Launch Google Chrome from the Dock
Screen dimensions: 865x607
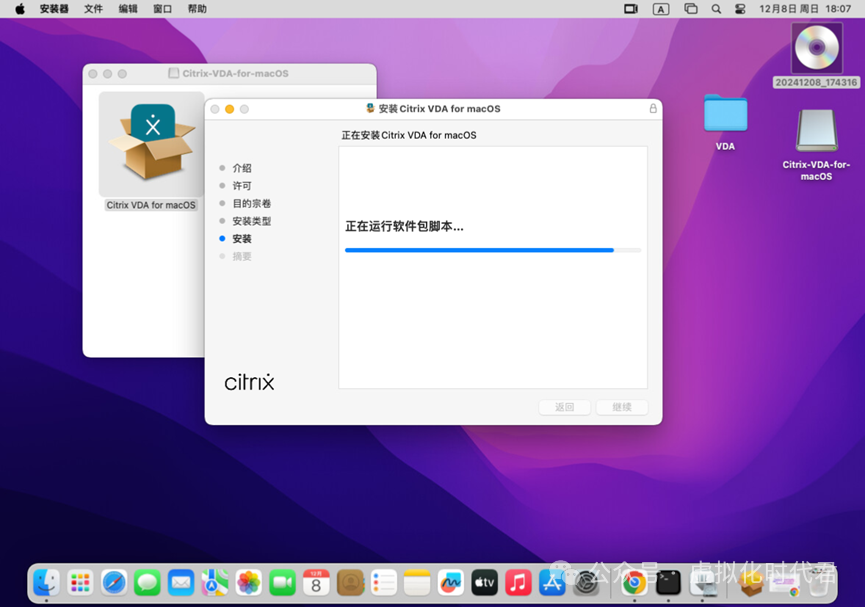(x=634, y=583)
